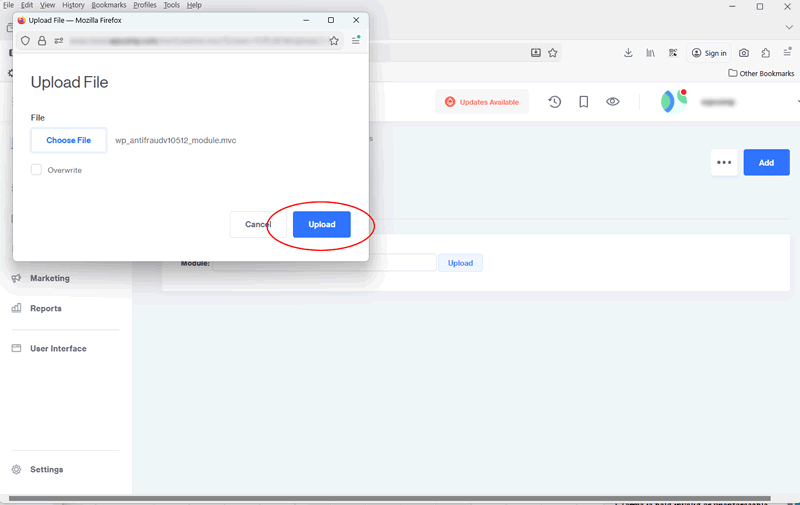Open the Reports sidebar section
The image size is (800, 505).
[x=46, y=308]
